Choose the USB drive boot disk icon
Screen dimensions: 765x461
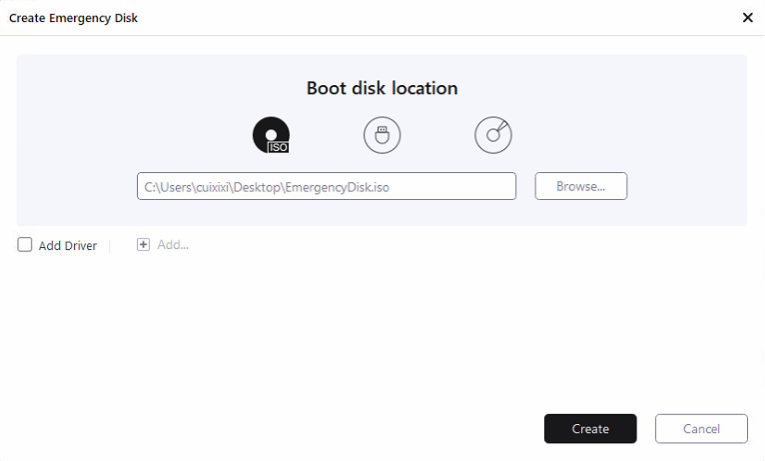pyautogui.click(x=382, y=135)
